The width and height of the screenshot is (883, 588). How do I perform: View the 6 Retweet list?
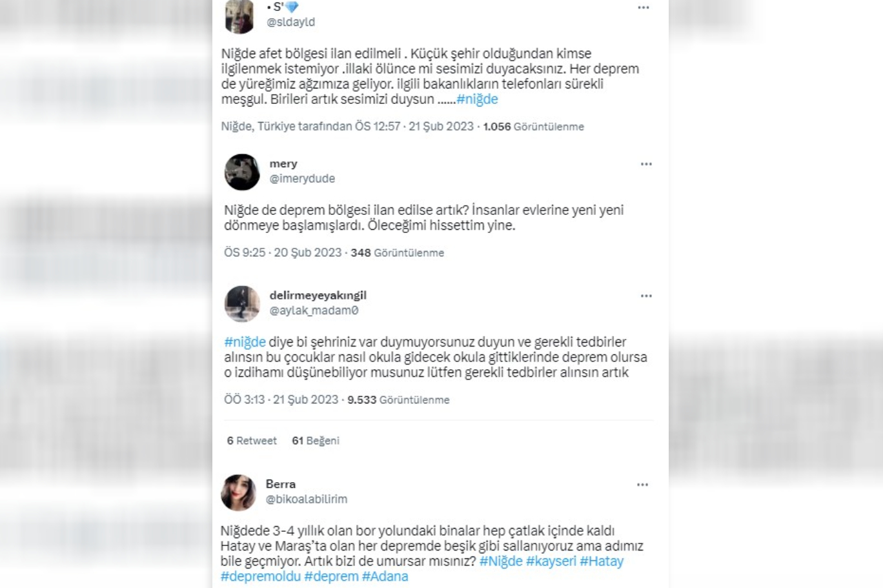pos(252,440)
